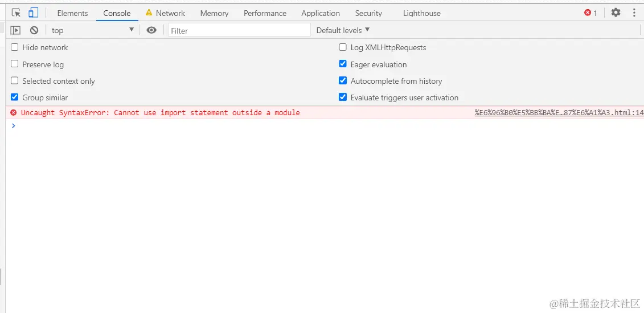Viewport: 644px width, 313px height.
Task: Open the .html:14 source link
Action: [559, 113]
